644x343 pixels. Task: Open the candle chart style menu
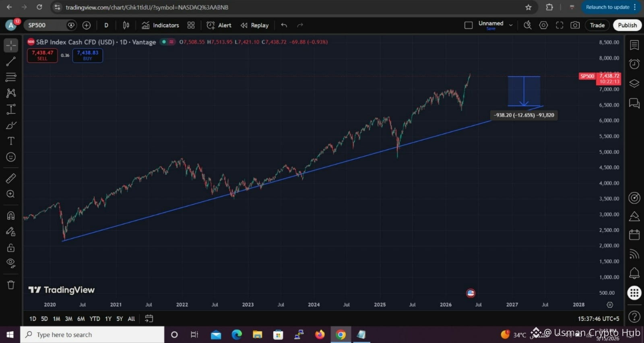pos(126,25)
